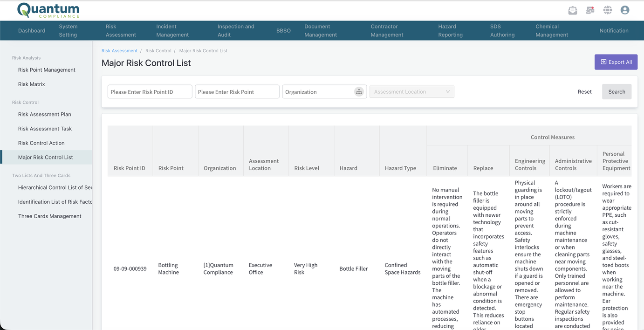Click the [1]Quantum Compliance cell
644x330 pixels.
click(218, 269)
